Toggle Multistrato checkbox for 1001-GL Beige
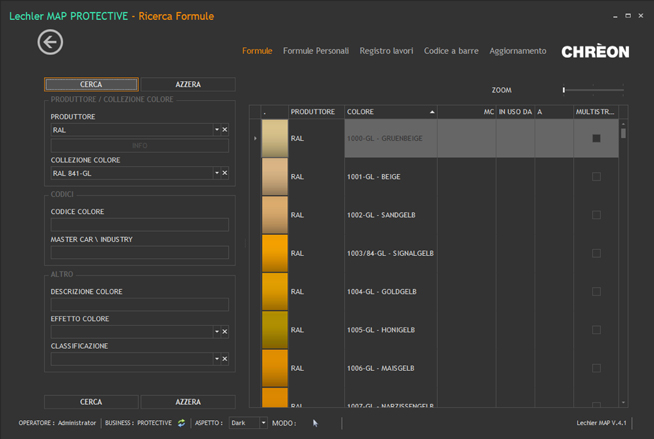Image resolution: width=654 pixels, height=439 pixels. coord(596,176)
